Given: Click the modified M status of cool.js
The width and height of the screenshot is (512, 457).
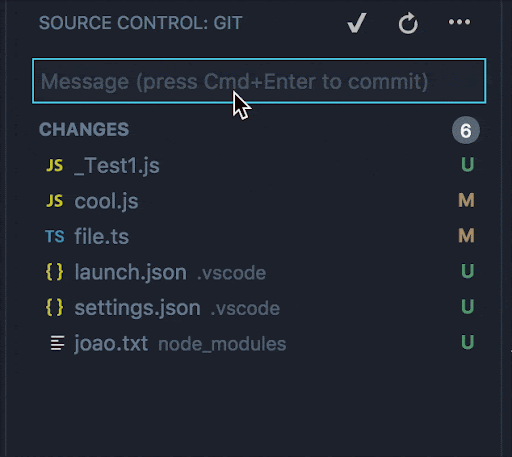Looking at the screenshot, I should 466,200.
